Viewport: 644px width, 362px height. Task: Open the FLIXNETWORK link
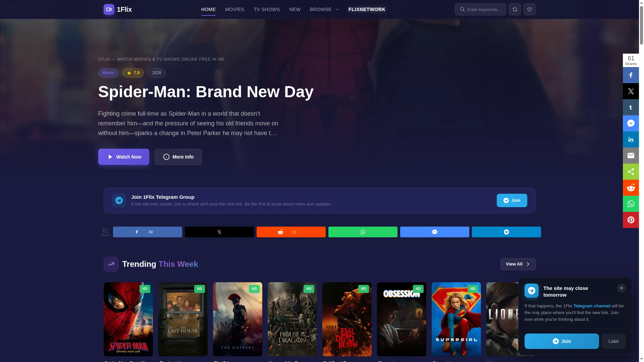367,9
